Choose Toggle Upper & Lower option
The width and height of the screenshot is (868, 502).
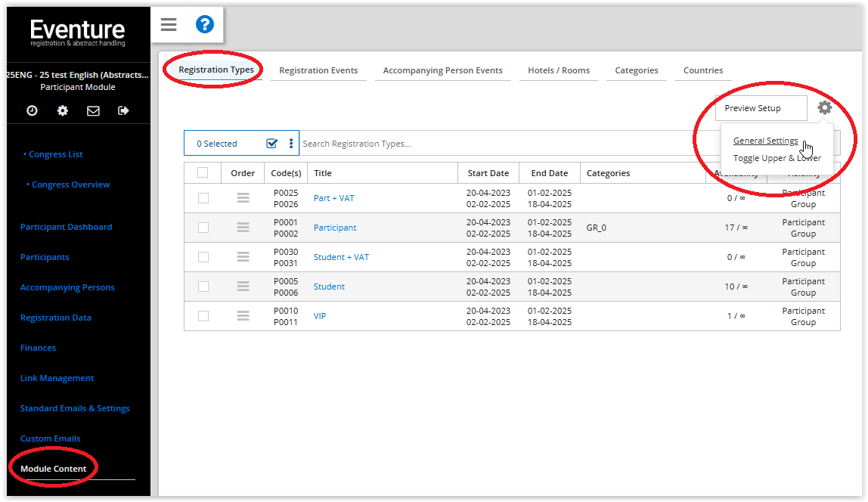[x=777, y=158]
